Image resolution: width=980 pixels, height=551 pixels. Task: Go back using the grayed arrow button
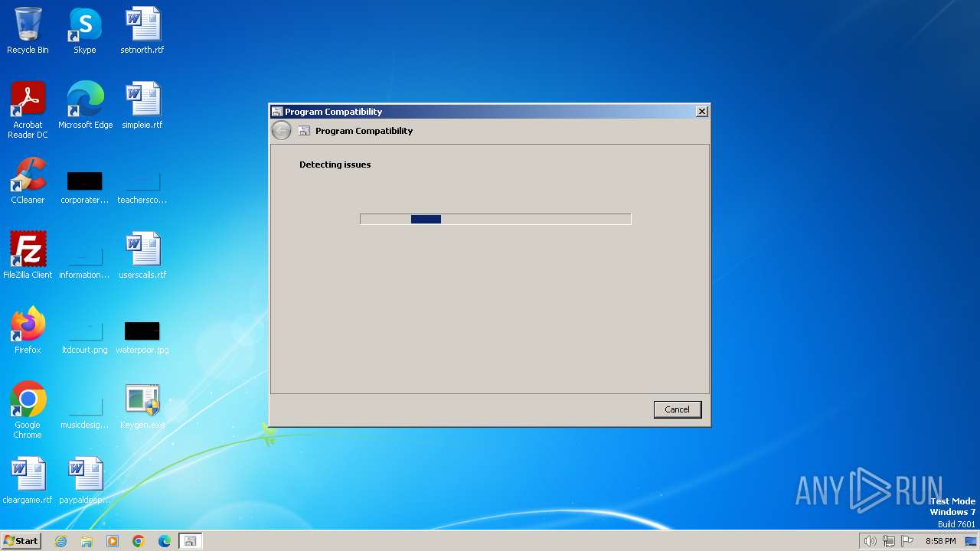pyautogui.click(x=282, y=131)
